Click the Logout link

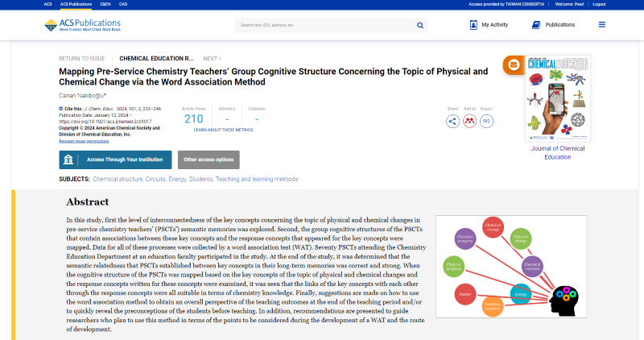pos(621,4)
